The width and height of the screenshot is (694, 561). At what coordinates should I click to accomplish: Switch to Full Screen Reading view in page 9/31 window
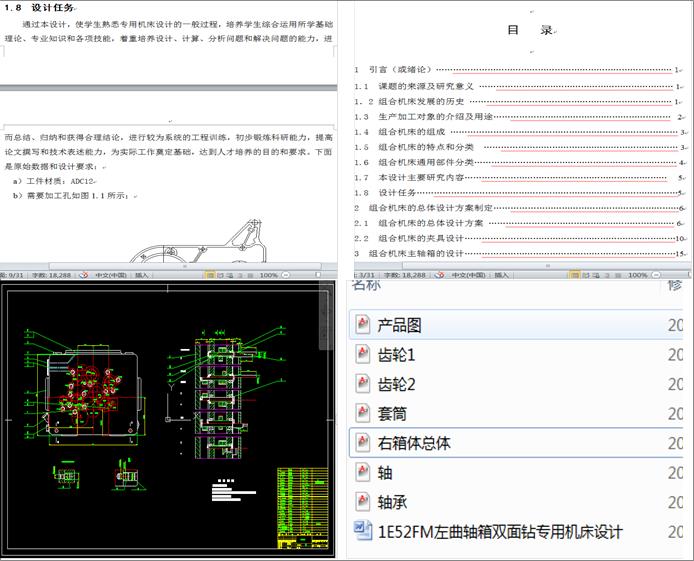[220, 275]
